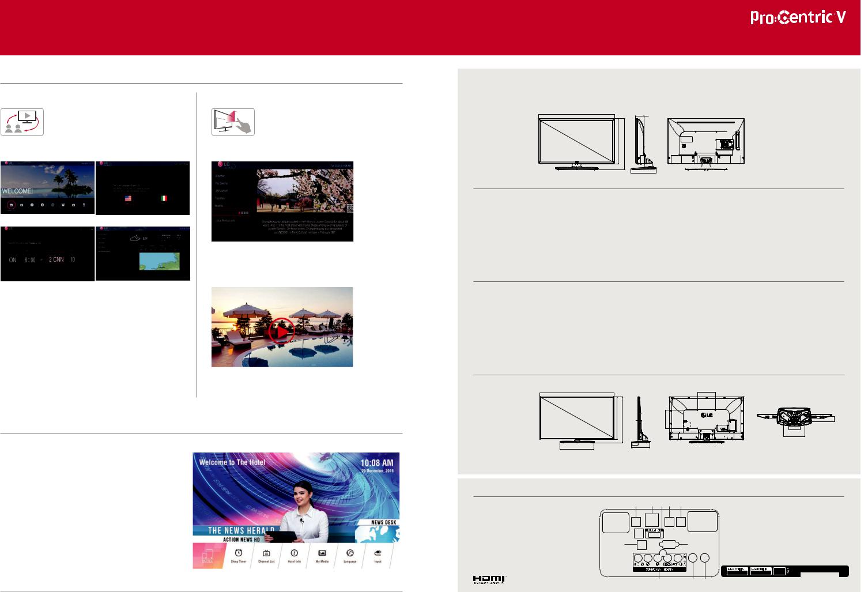Open the language selection screenshot
This screenshot has height=592, width=868.
143,188
